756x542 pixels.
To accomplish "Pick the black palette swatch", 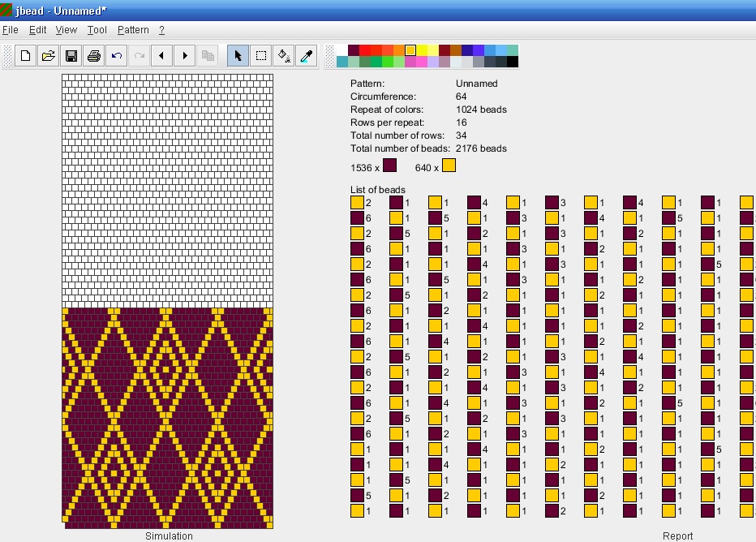I will point(513,61).
